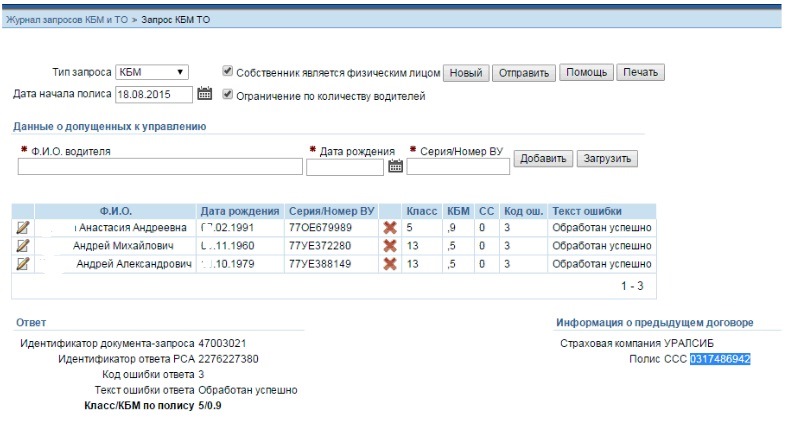Click the 'Отправить' button

524,73
